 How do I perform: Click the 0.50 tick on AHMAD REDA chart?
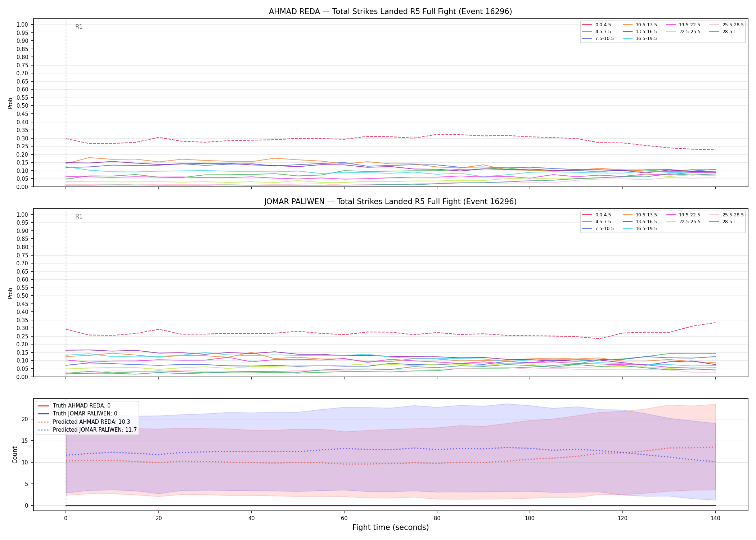pyautogui.click(x=22, y=106)
